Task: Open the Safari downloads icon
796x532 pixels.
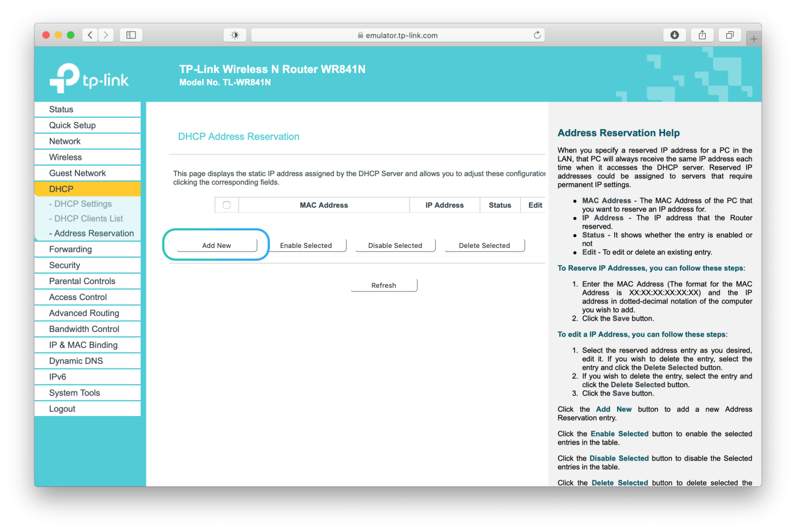Action: [x=674, y=35]
